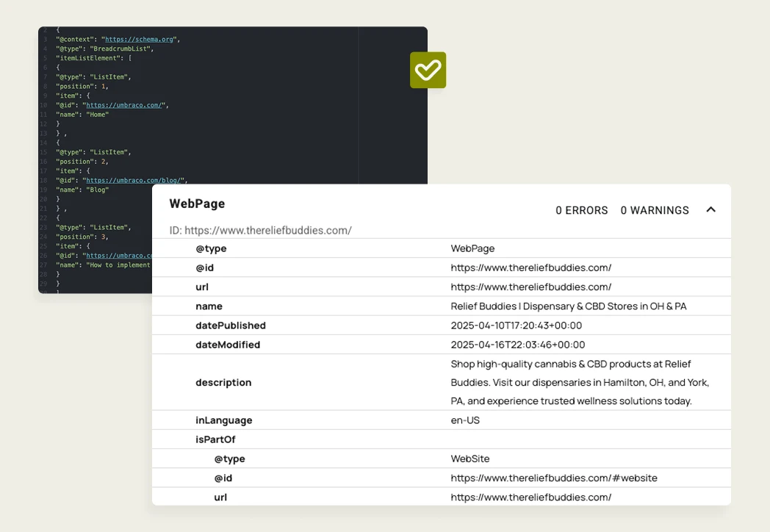
Task: Follow the https://umbraco.com/blog/ link
Action: [134, 180]
